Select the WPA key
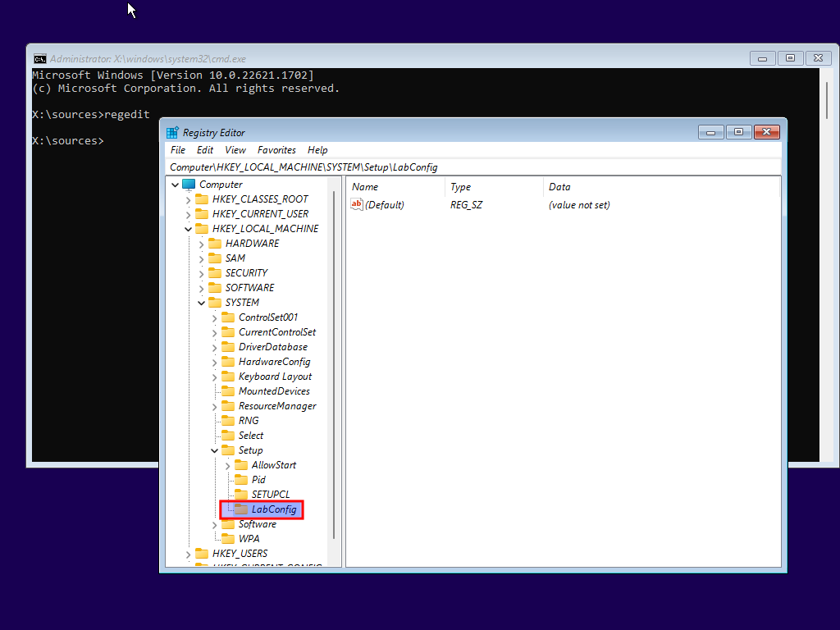This screenshot has height=630, width=840. click(x=249, y=539)
